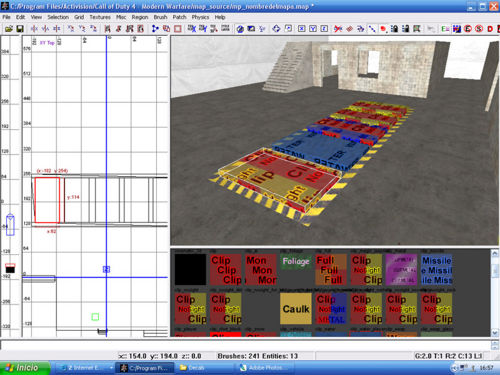Click the blue circular-arrows free rotate icon
Image resolution: width=500 pixels, height=375 pixels.
(276, 29)
